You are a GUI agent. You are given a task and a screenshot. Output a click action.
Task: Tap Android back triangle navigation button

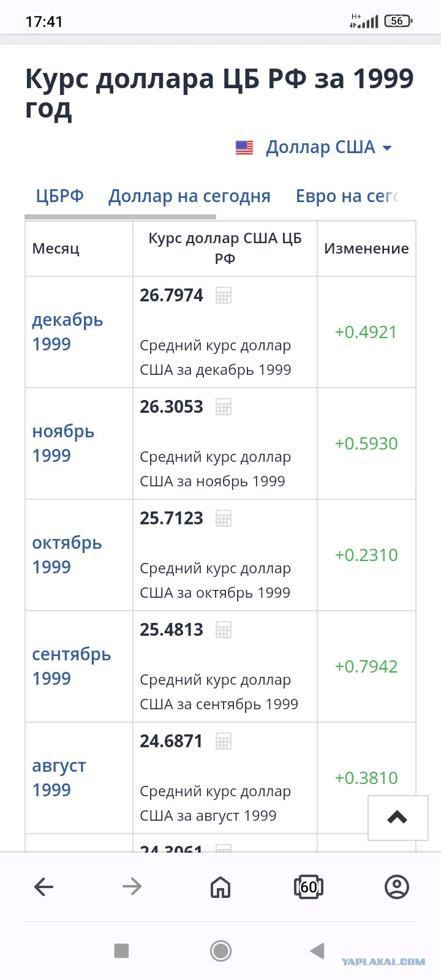click(317, 951)
